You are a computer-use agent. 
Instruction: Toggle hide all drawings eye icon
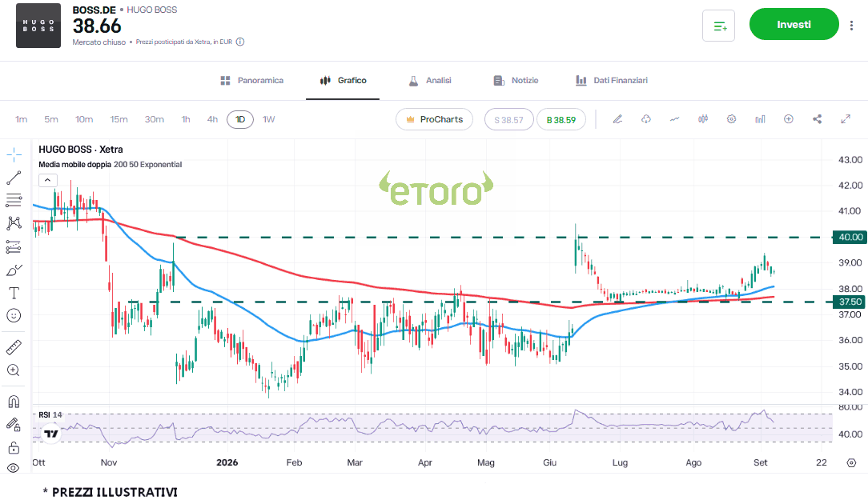tap(14, 468)
